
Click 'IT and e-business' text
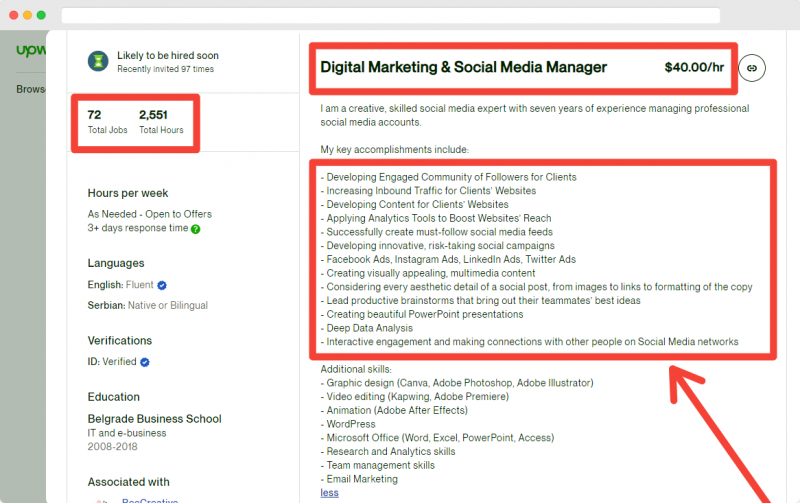127,433
